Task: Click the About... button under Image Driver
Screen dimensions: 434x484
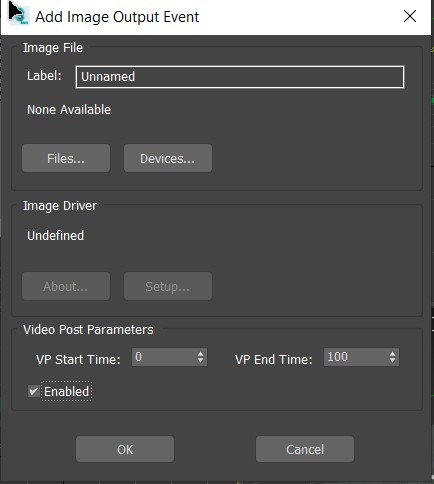Action: tap(66, 286)
